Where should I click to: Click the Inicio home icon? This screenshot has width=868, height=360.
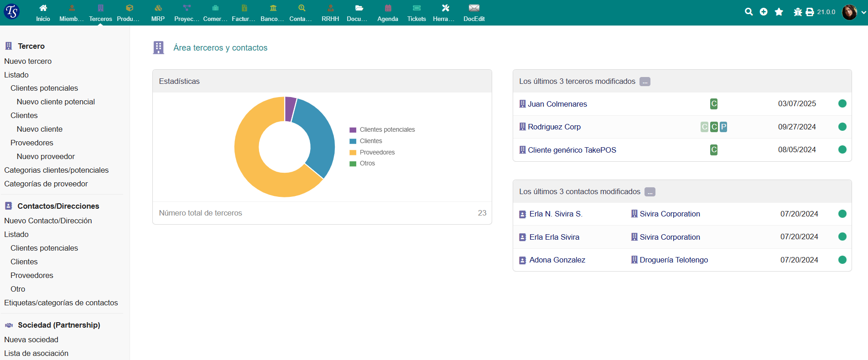click(x=43, y=8)
